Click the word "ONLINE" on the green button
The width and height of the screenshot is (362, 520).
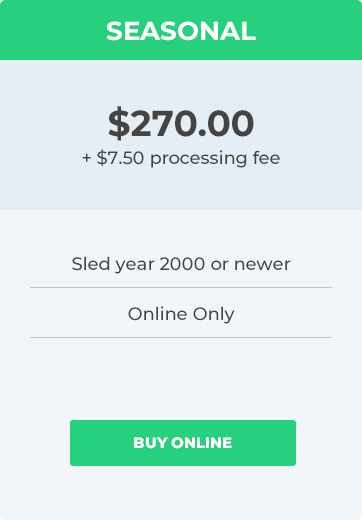tap(201, 443)
